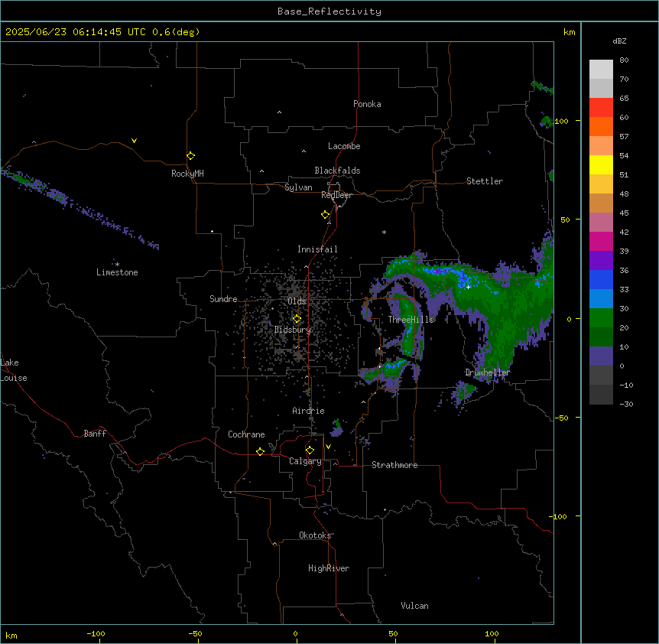Click the RockyMH label
The width and height of the screenshot is (659, 644).
(x=187, y=174)
